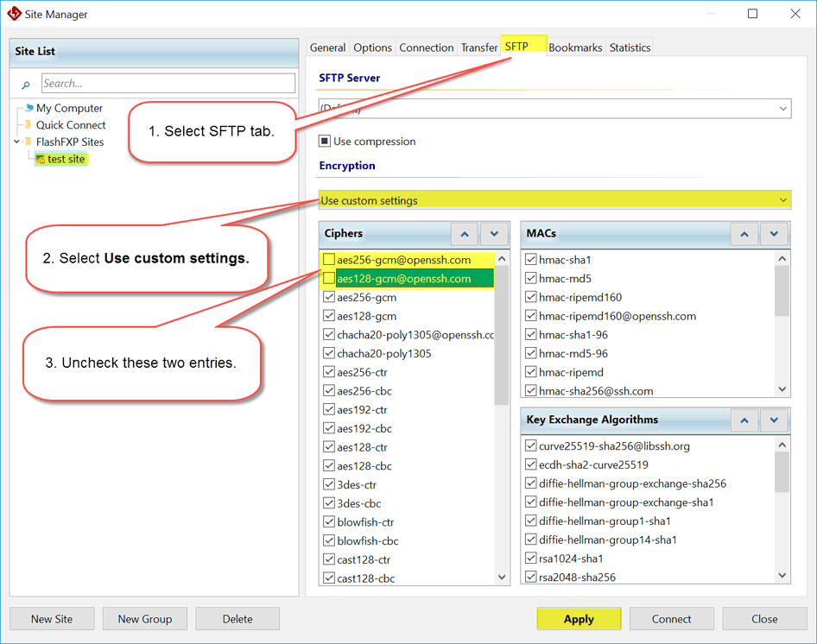The height and width of the screenshot is (644, 817).
Task: Select the cast128-cbc cipher row
Action: pyautogui.click(x=366, y=578)
